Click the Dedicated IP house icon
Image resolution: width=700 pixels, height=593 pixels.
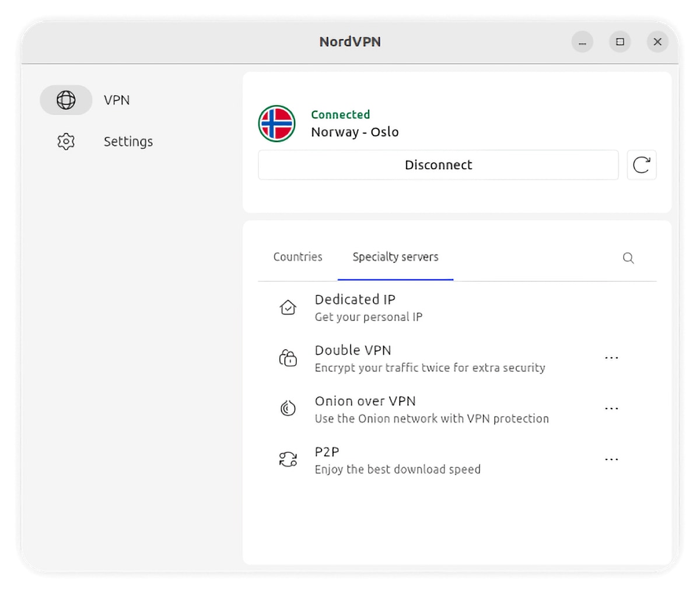[288, 307]
